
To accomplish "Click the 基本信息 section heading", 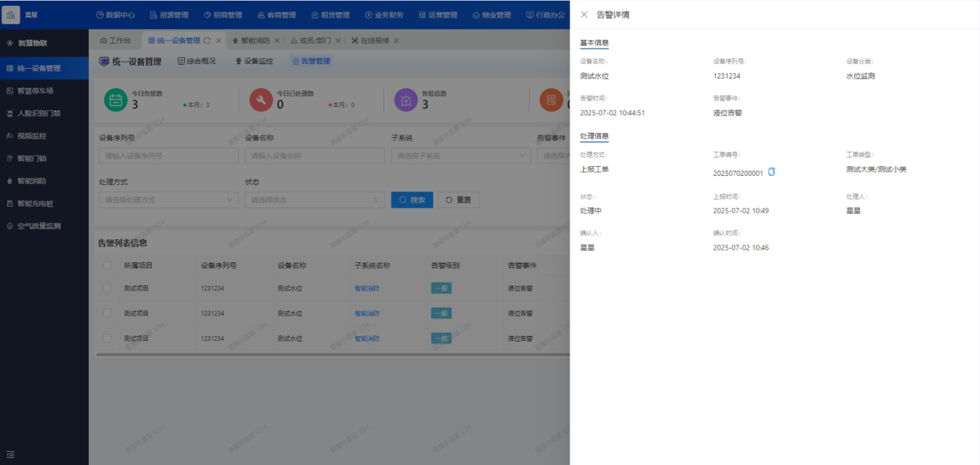I will (x=595, y=43).
